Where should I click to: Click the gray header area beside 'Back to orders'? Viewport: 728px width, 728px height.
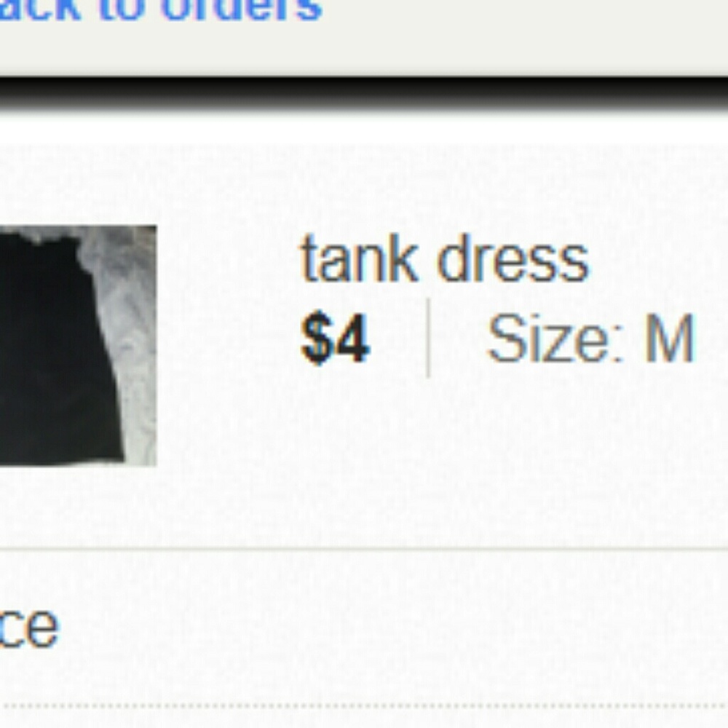tap(525, 37)
